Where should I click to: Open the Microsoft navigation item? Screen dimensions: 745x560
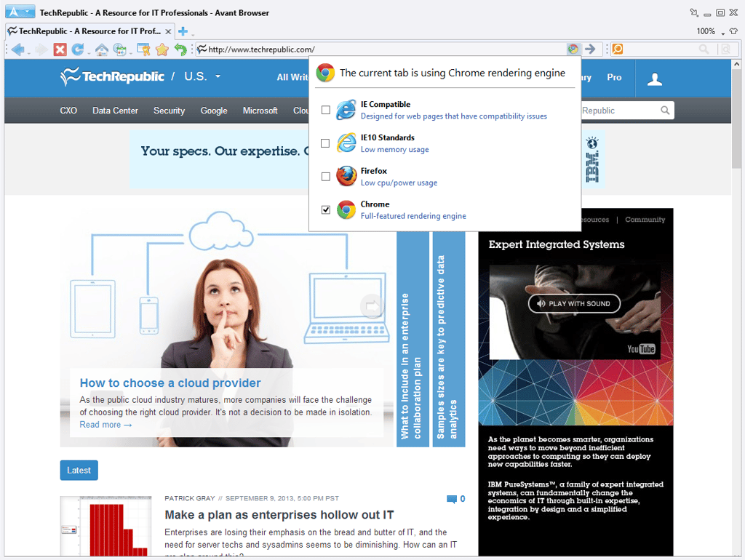point(260,111)
